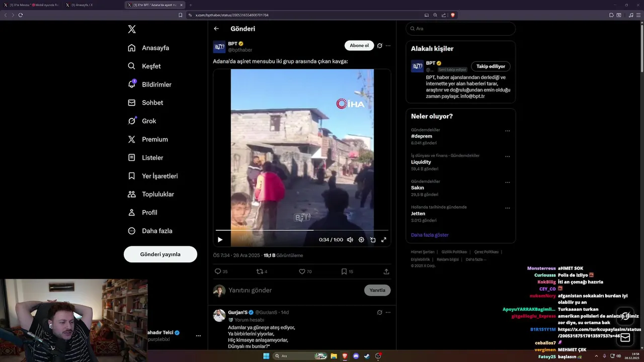Viewport: 644px width, 362px height.
Task: Open BPT profile avatar on post
Action: click(x=219, y=47)
